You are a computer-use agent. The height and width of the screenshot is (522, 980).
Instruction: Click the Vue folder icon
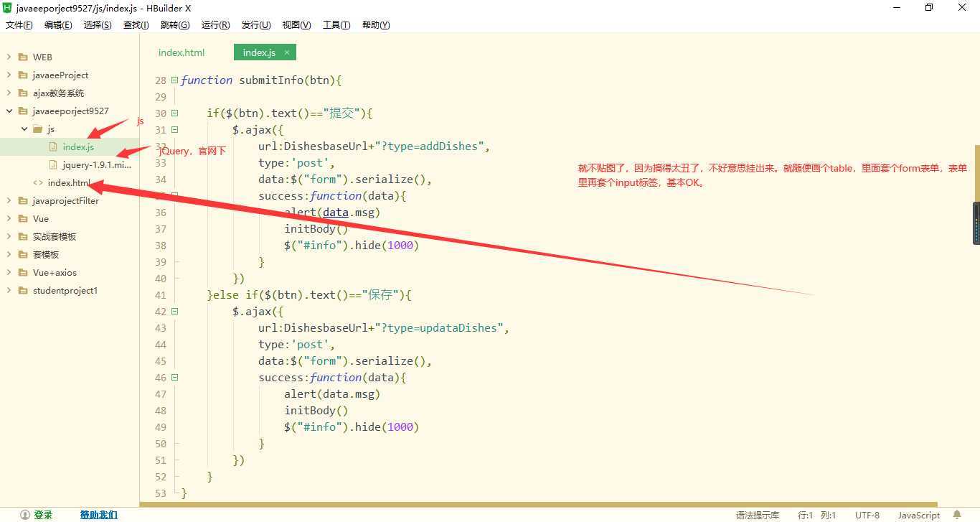(x=23, y=218)
